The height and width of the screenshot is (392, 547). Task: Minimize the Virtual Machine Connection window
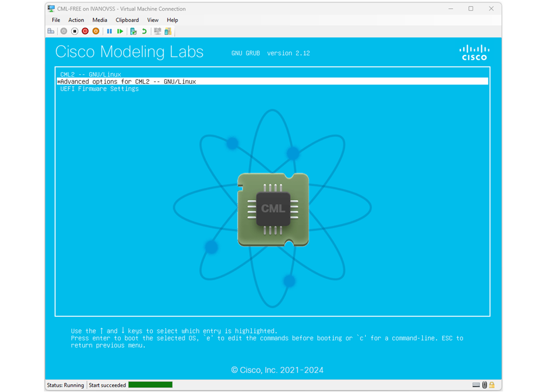click(x=451, y=9)
